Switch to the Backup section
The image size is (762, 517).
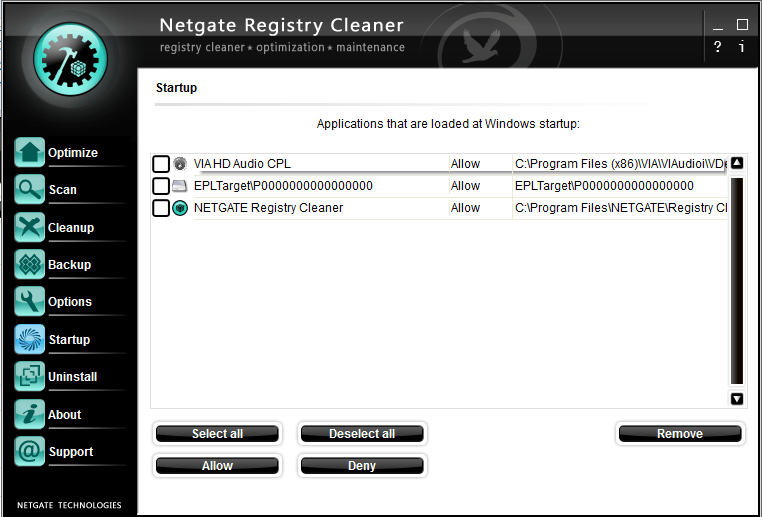(x=69, y=265)
